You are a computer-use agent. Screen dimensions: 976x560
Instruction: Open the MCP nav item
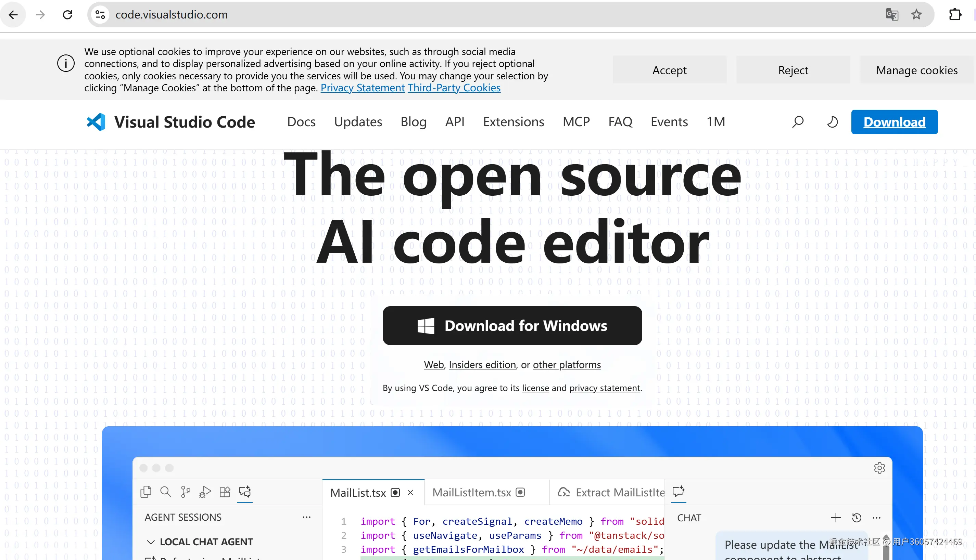coord(576,122)
